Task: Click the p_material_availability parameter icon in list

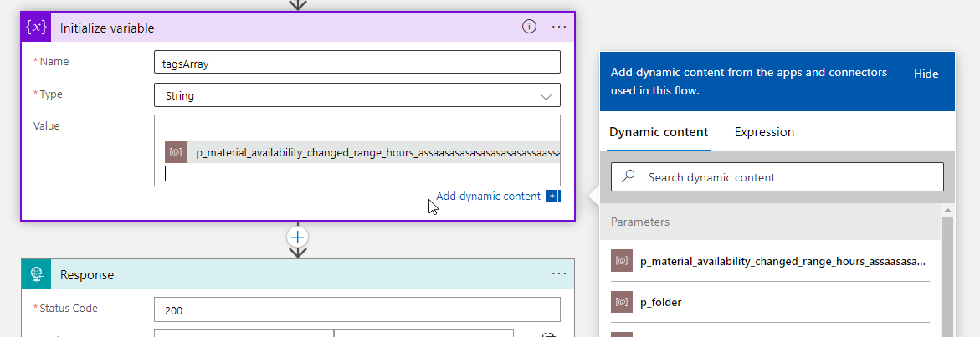Action: [x=622, y=261]
